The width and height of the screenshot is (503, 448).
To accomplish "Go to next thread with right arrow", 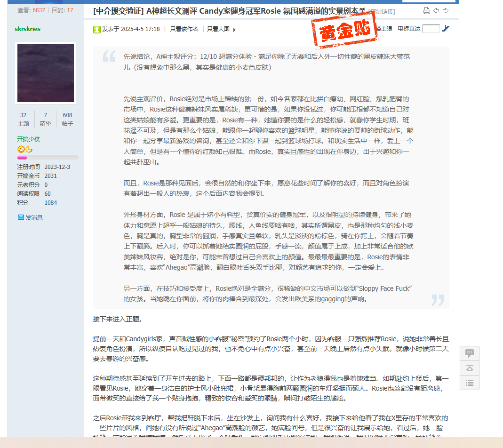I will click(x=446, y=11).
